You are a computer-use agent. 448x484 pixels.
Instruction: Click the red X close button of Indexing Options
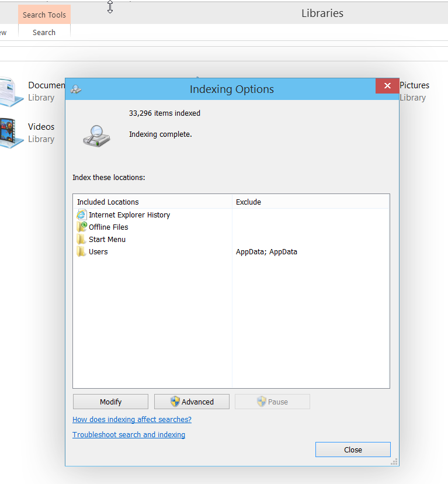(x=387, y=86)
